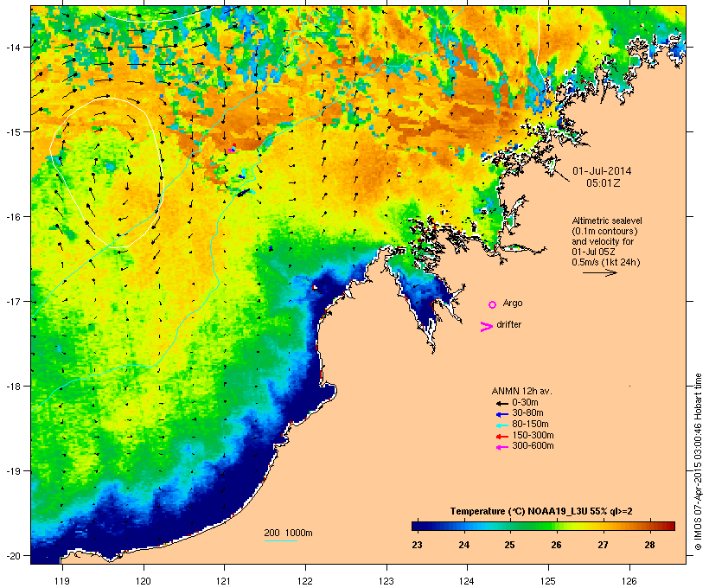Click the longitude axis label 120
Image resolution: width=709 pixels, height=588 pixels.
click(144, 581)
